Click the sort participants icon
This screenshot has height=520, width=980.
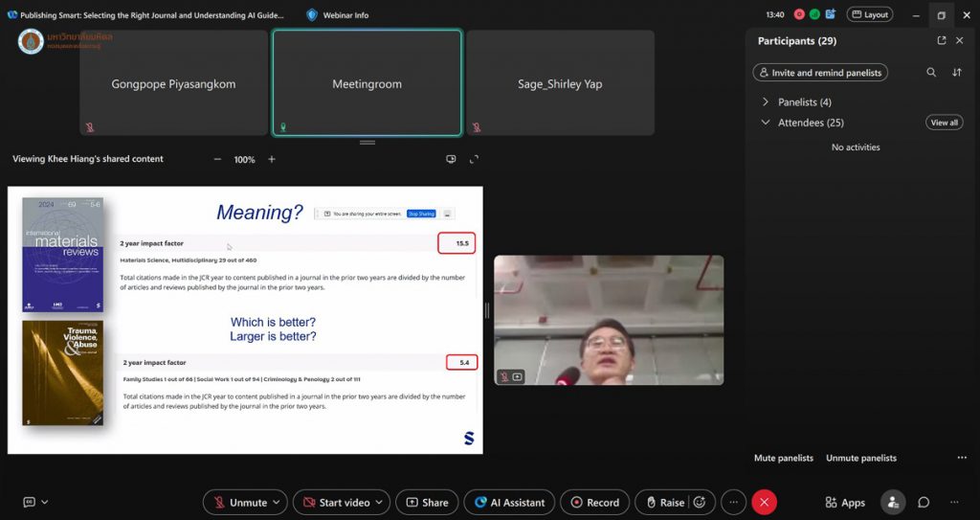tap(957, 73)
